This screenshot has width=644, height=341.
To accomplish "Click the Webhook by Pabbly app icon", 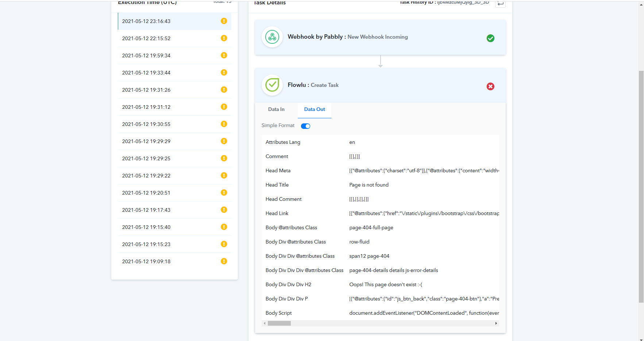I will coord(272,37).
